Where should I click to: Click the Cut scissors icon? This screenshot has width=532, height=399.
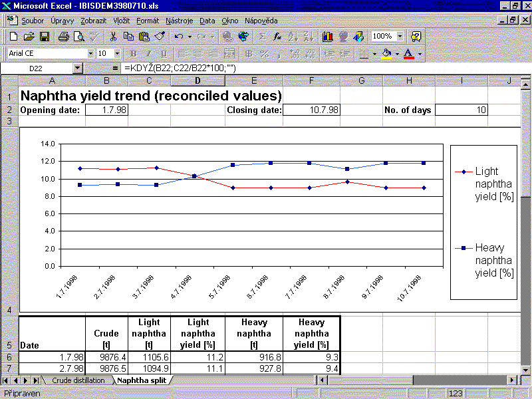coord(113,37)
